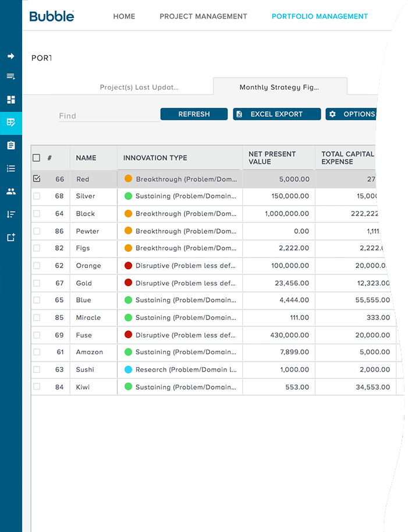Open the sort order icon in sidebar

click(x=11, y=214)
